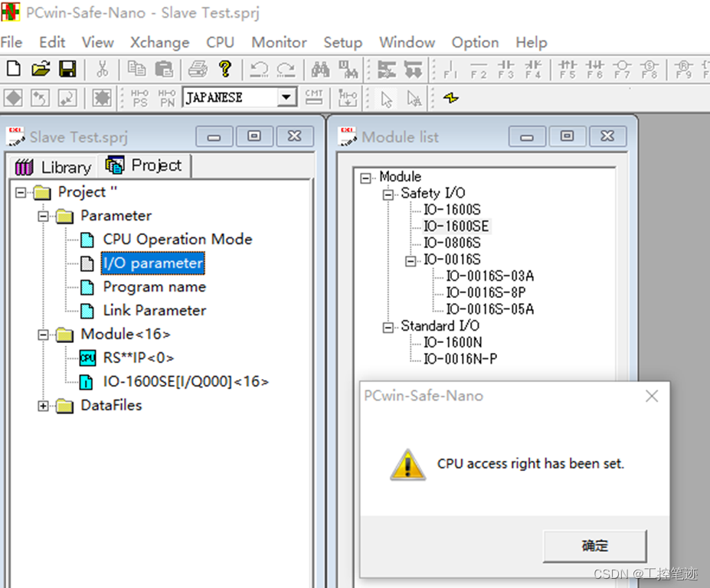Open Help via the question mark icon
The width and height of the screenshot is (710, 588).
pos(223,69)
